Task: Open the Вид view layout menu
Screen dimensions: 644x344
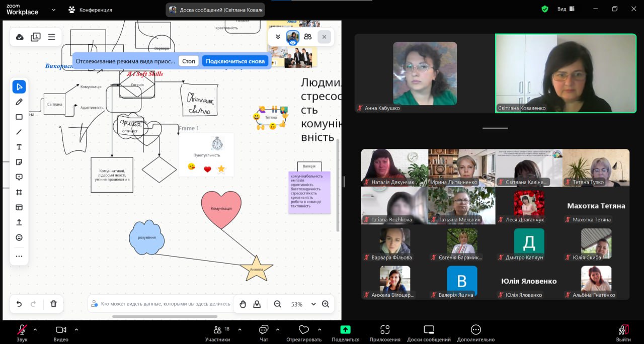Action: [x=567, y=9]
